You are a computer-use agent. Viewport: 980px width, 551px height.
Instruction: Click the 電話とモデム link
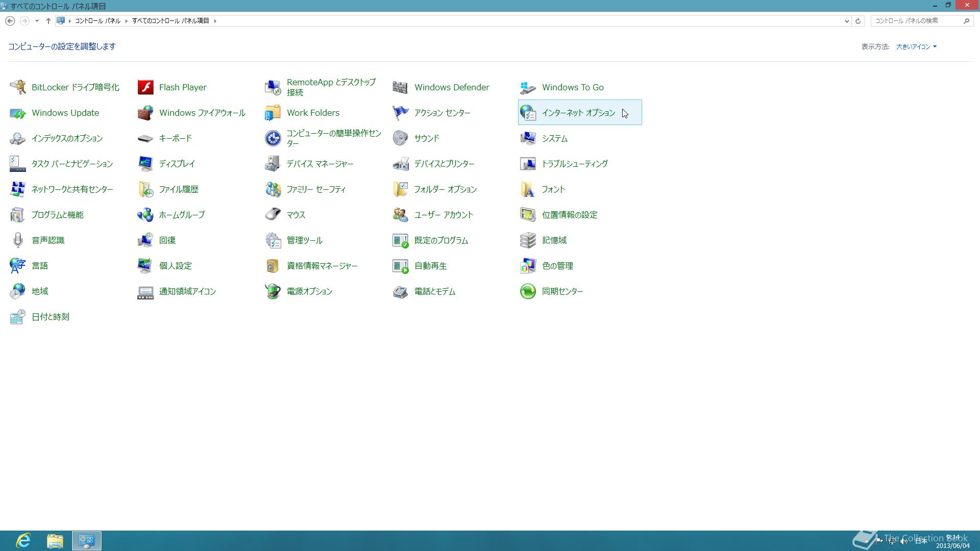[435, 291]
